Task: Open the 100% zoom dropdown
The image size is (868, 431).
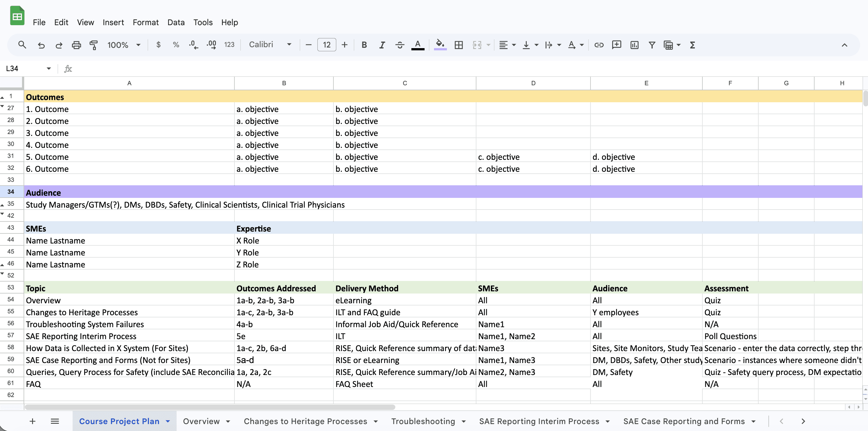Action: (124, 45)
